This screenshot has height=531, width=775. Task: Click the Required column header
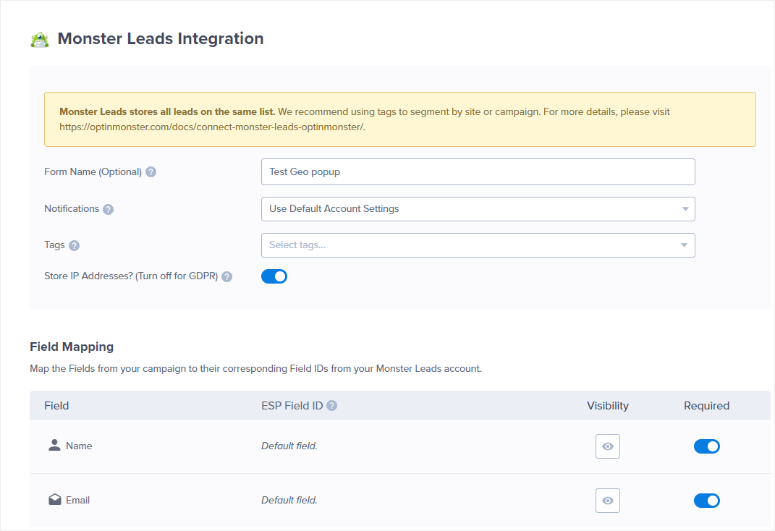pyautogui.click(x=707, y=406)
